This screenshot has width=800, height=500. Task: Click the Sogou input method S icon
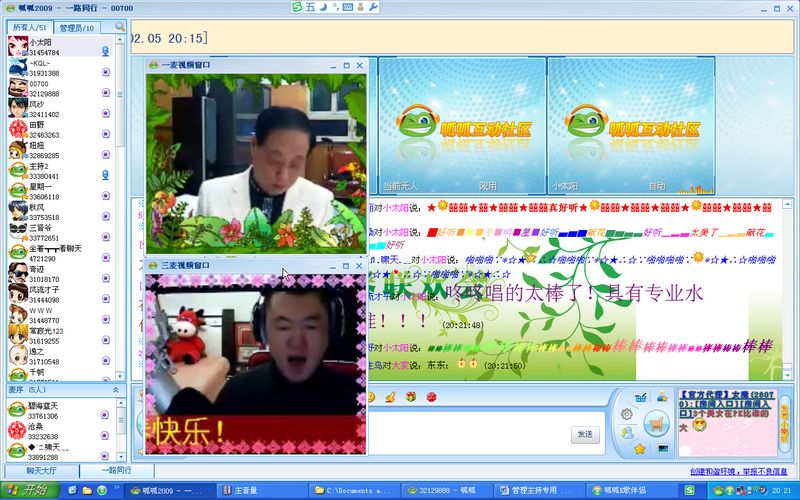(x=297, y=7)
